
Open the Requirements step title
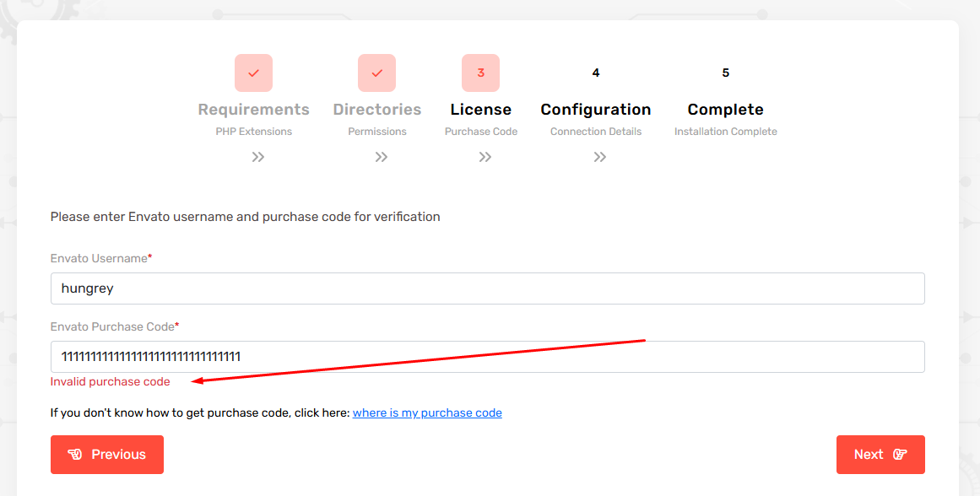point(253,110)
